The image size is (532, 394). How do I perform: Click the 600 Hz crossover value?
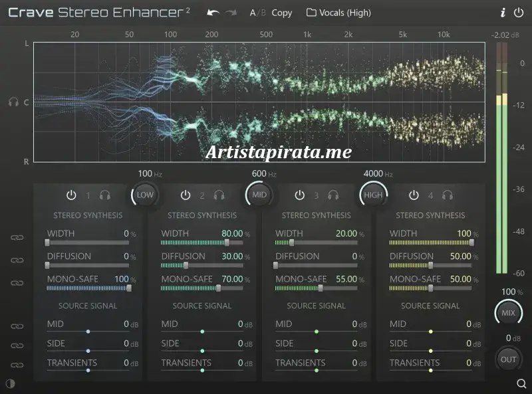(x=264, y=173)
